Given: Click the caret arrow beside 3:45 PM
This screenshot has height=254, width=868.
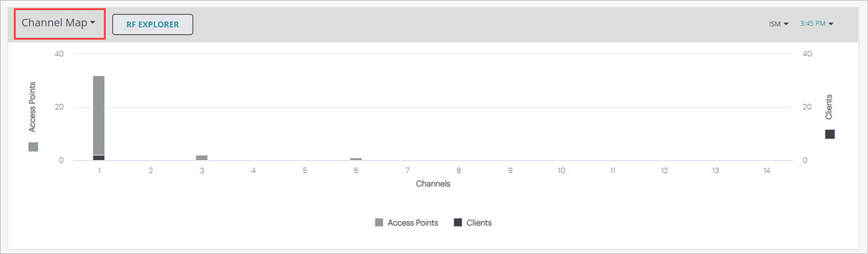Looking at the screenshot, I should click(831, 25).
